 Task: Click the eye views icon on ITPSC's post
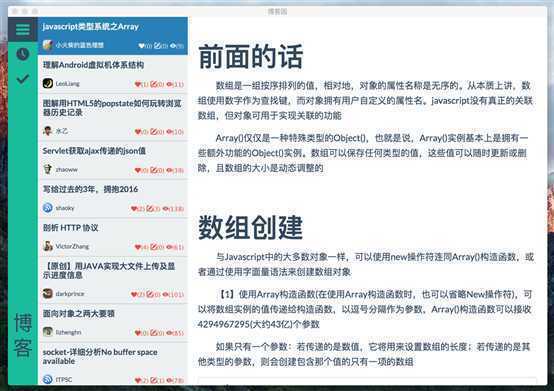pyautogui.click(x=169, y=380)
